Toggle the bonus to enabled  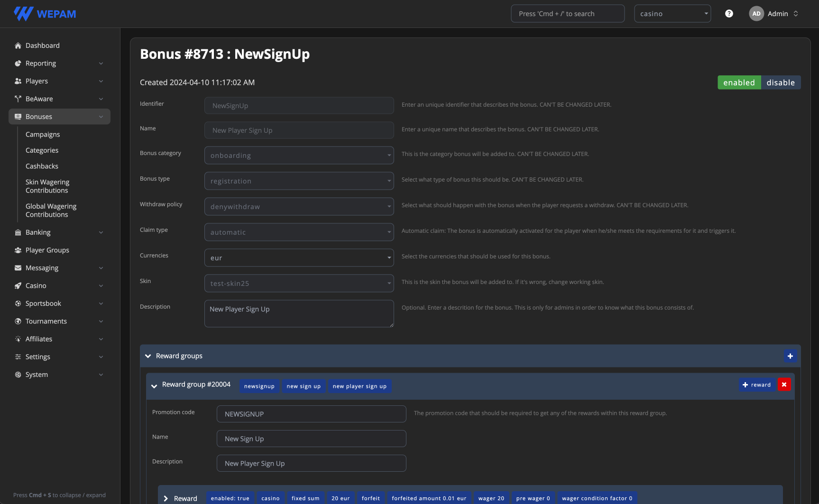(x=739, y=82)
